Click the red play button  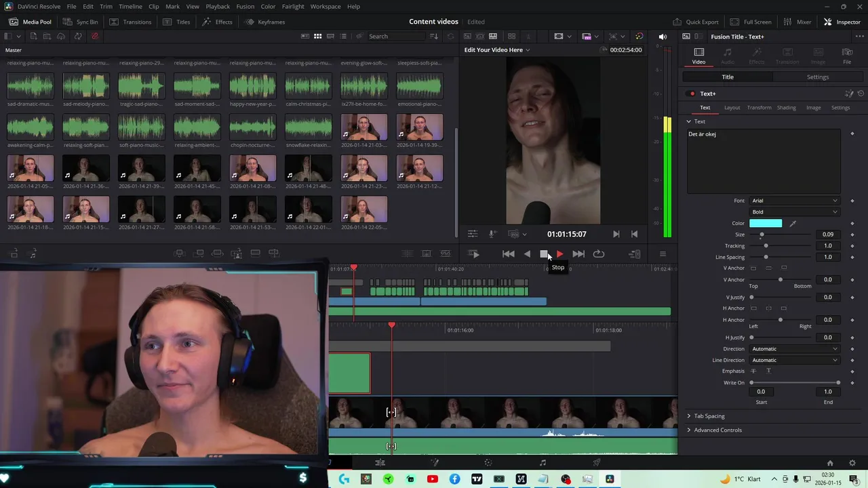tap(559, 253)
